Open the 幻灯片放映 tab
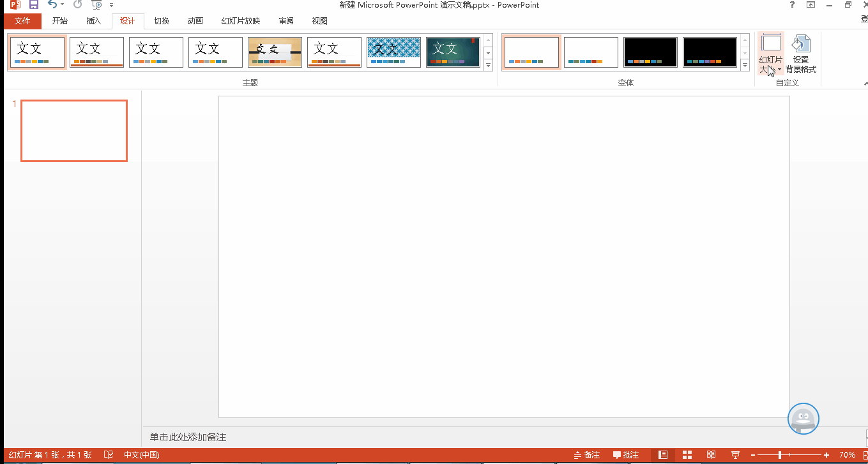 241,21
